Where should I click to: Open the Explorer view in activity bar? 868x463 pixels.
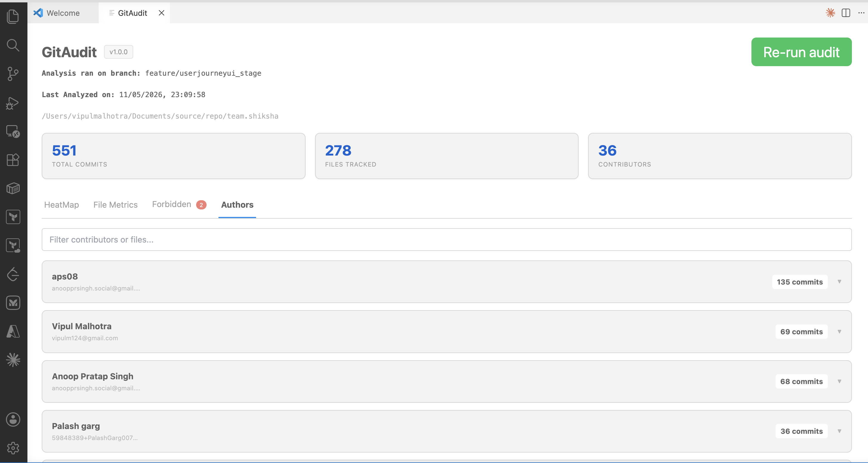(x=13, y=16)
